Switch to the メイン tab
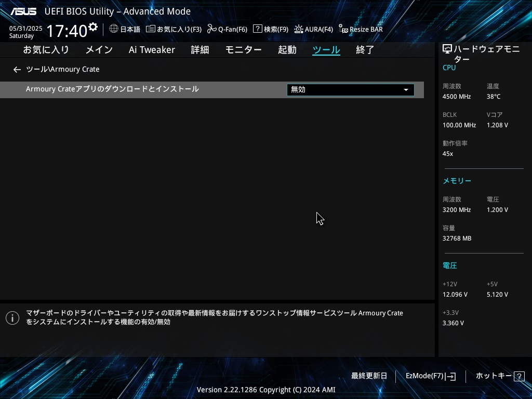The image size is (532, 399). [99, 50]
